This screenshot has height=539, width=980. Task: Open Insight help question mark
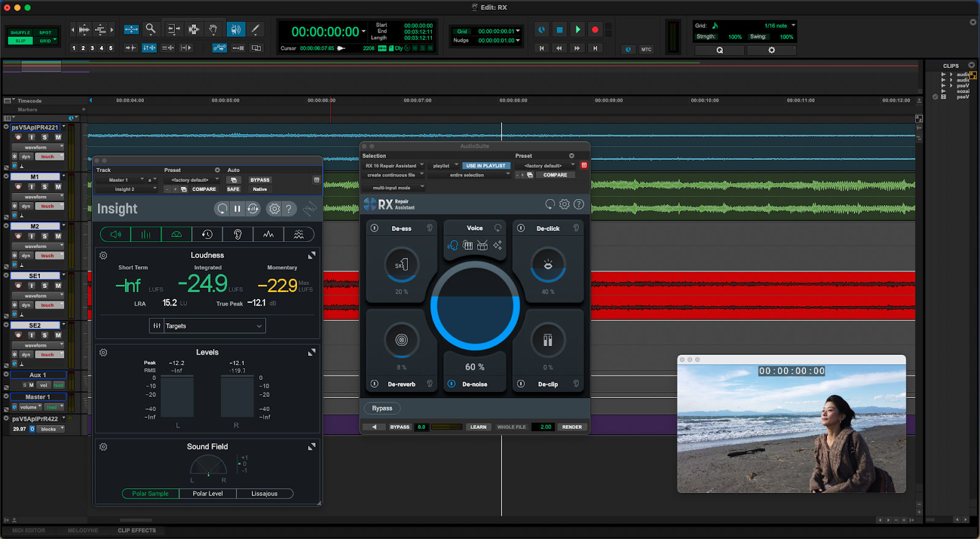tap(289, 209)
